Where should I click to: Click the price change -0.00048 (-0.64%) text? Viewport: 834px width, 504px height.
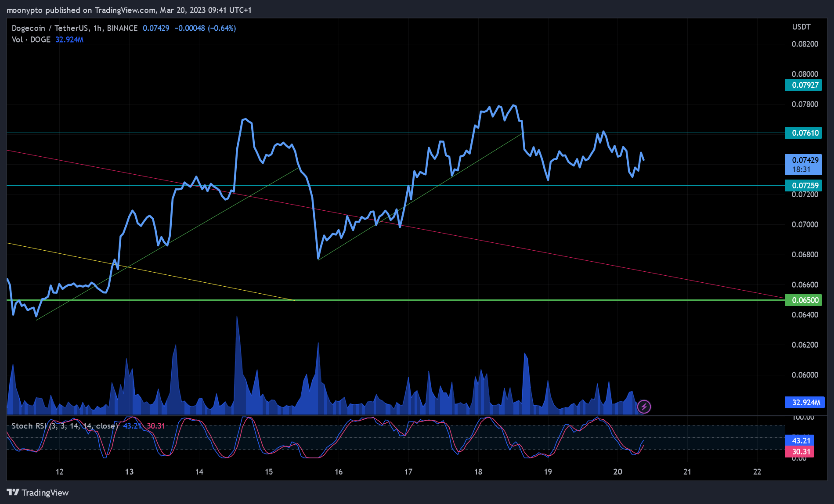(205, 28)
